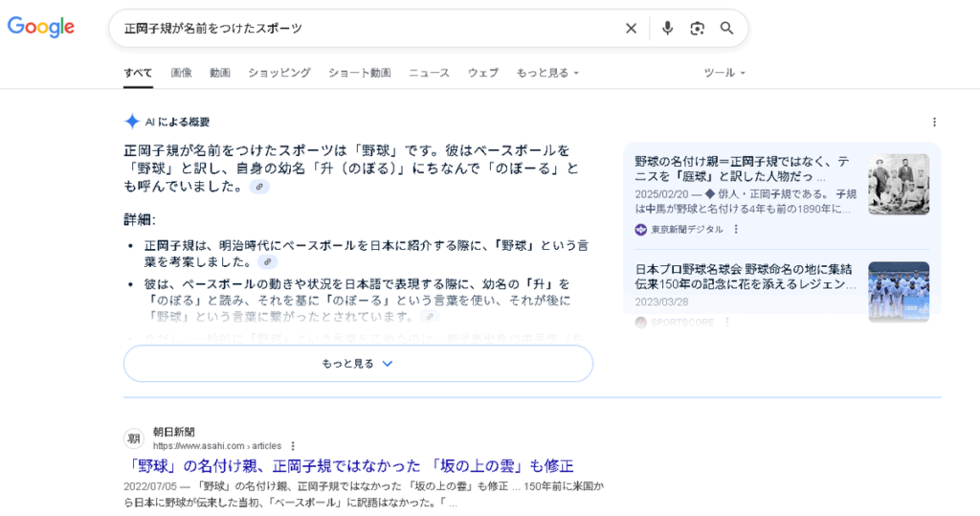Image resolution: width=980 pixels, height=516 pixels.
Task: Open the ツール dropdown
Action: (724, 73)
